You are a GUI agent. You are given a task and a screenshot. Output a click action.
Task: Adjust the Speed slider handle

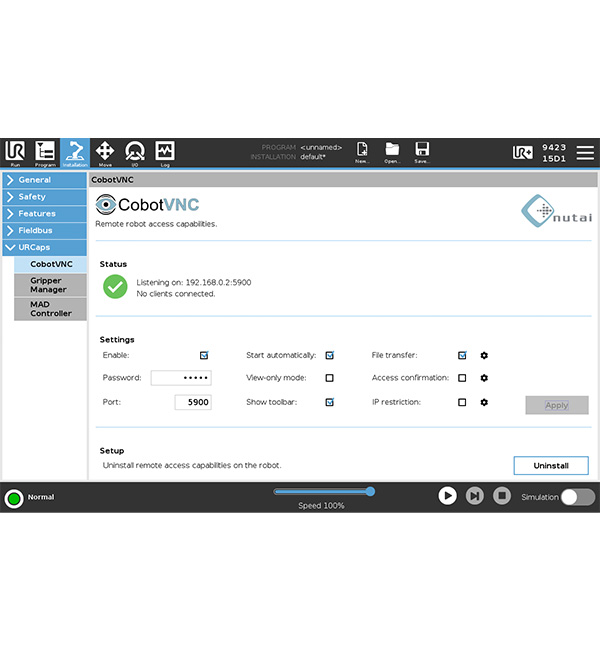tap(370, 491)
